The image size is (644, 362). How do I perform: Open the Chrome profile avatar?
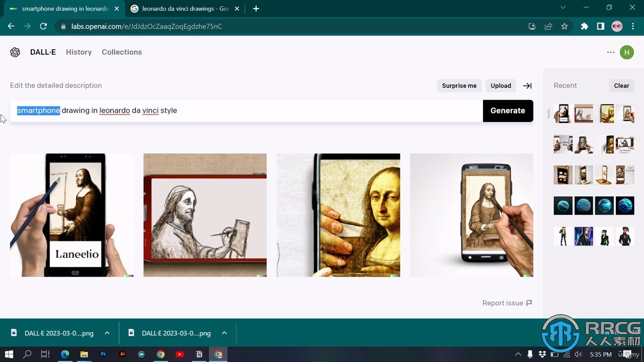617,26
